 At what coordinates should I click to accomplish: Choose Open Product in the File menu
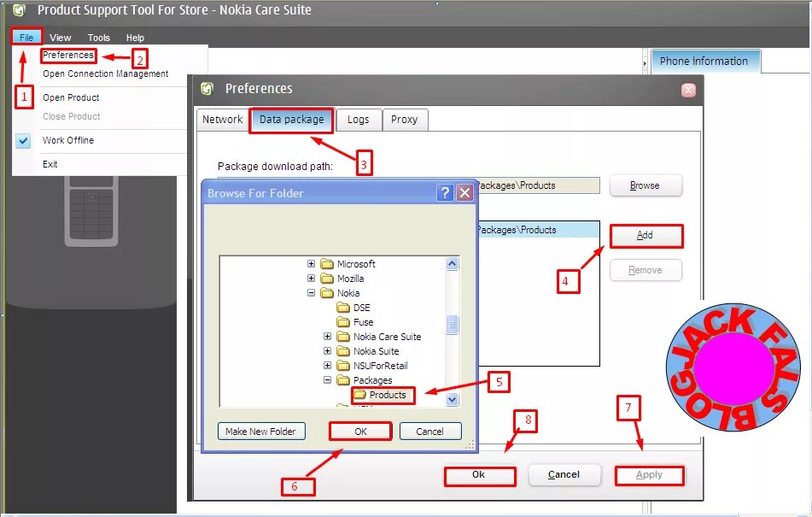click(71, 97)
